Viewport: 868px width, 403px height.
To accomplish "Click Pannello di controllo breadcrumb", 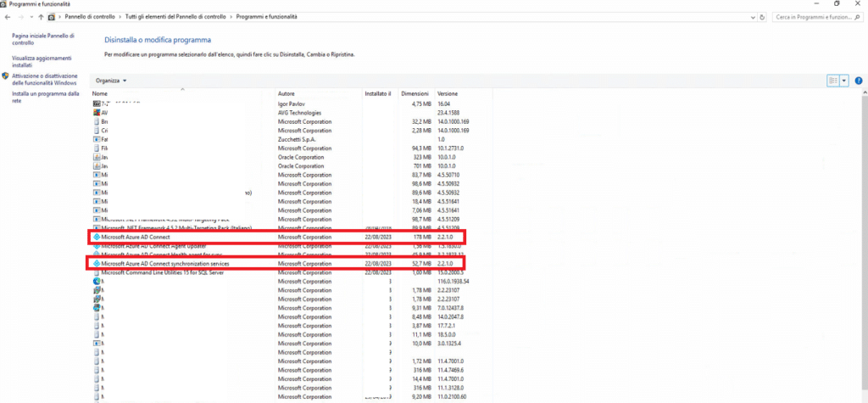I will pos(90,17).
